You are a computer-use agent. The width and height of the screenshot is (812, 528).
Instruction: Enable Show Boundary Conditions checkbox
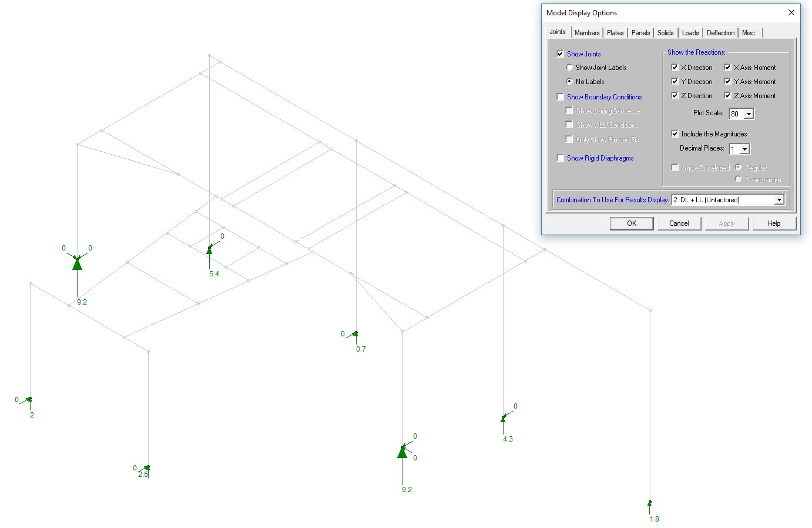click(560, 97)
